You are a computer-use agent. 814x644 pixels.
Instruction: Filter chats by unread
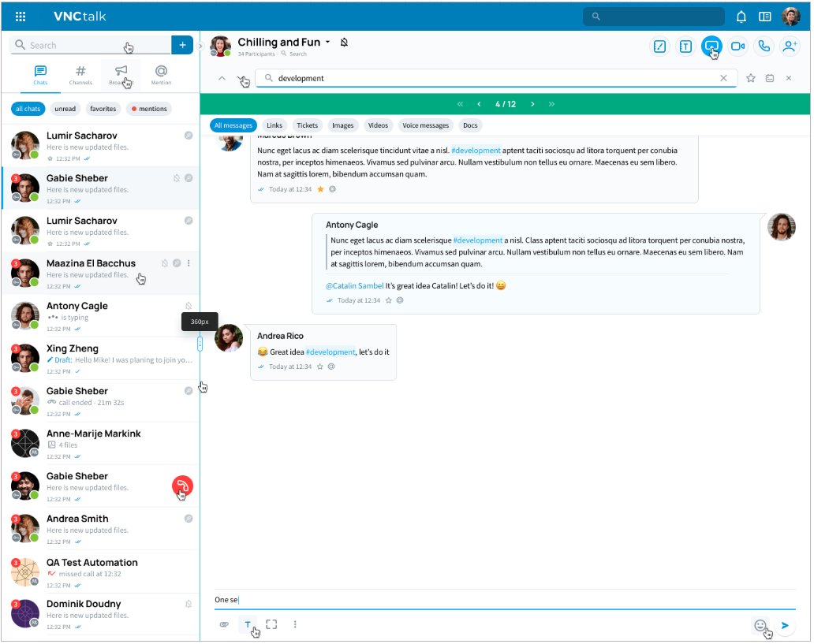65,109
